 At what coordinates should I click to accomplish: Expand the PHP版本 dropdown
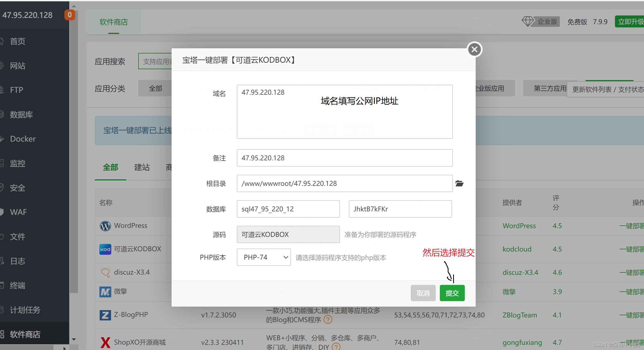point(264,257)
